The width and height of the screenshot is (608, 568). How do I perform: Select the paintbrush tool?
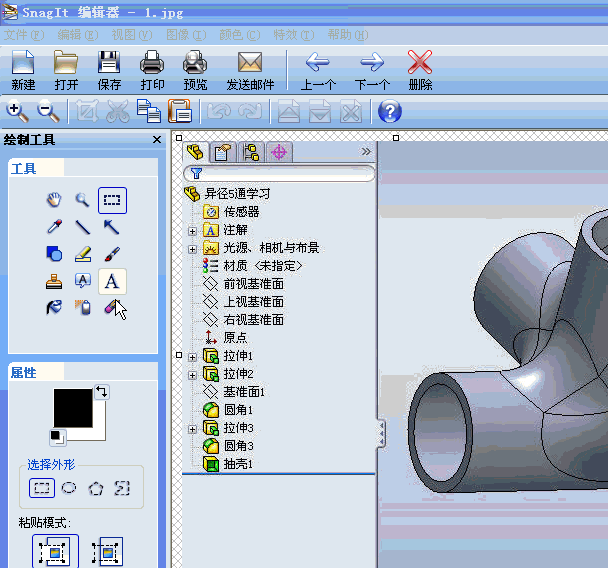click(112, 254)
